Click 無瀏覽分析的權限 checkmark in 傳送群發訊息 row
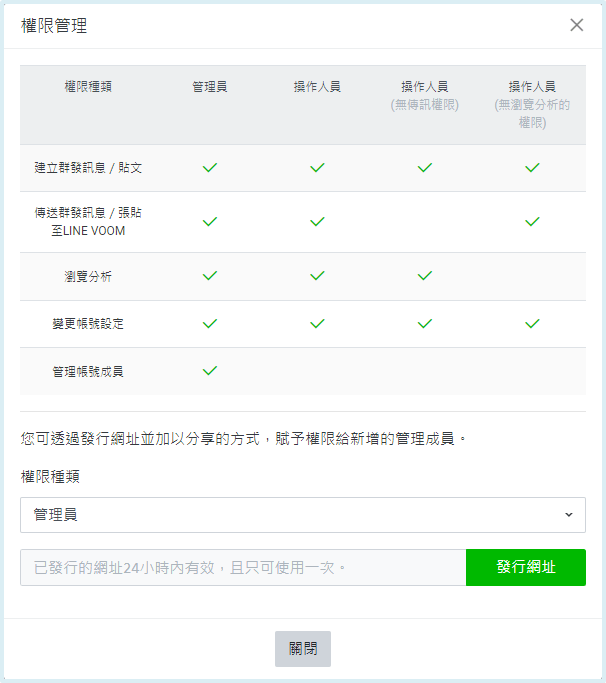 (x=532, y=222)
